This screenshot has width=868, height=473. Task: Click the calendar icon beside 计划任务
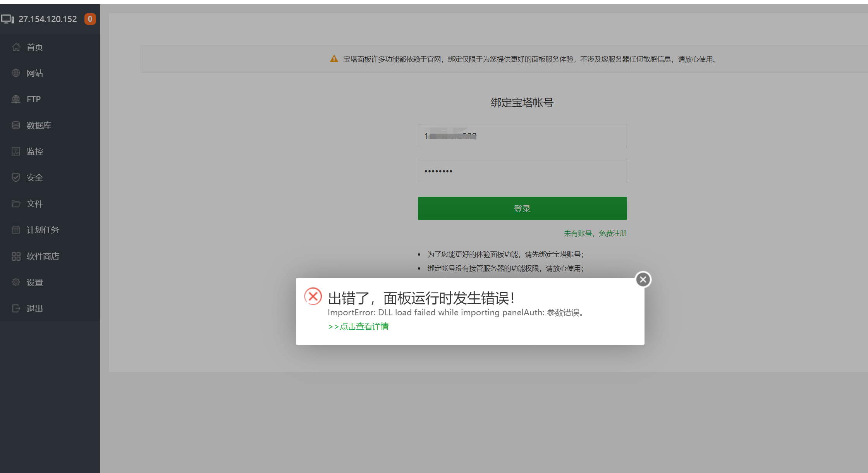[x=16, y=230]
